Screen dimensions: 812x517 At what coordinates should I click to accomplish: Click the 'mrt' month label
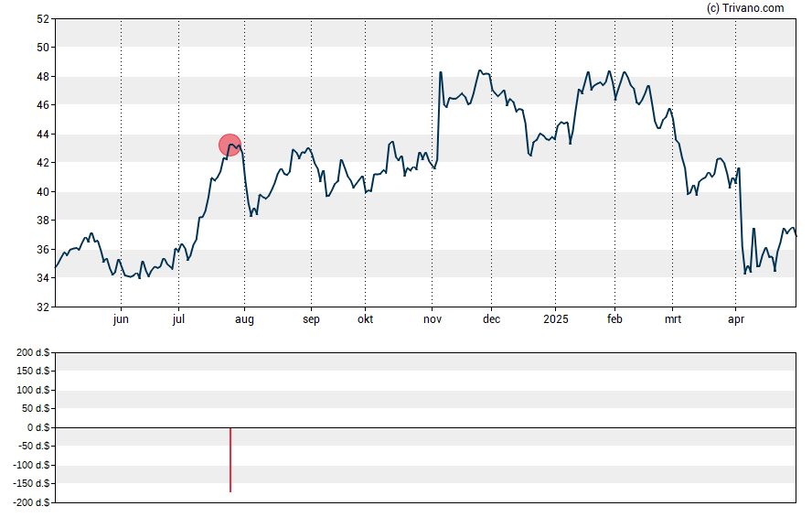pos(673,319)
